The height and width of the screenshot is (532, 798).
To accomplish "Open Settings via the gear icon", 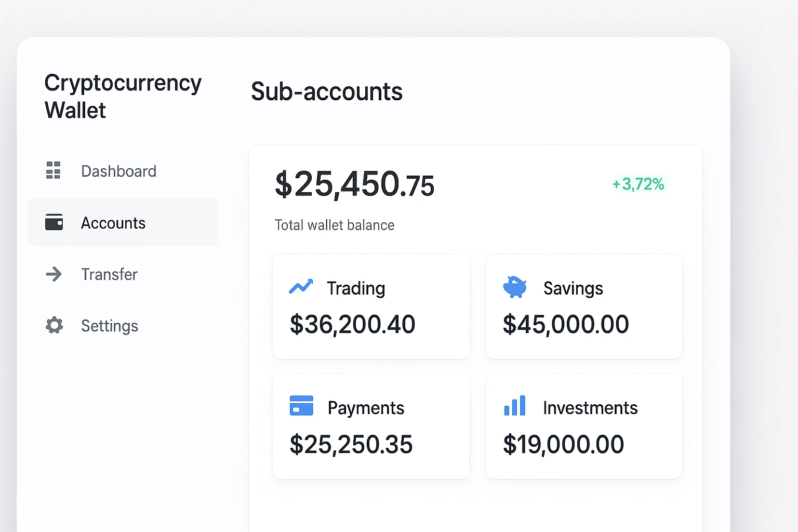I will point(54,325).
